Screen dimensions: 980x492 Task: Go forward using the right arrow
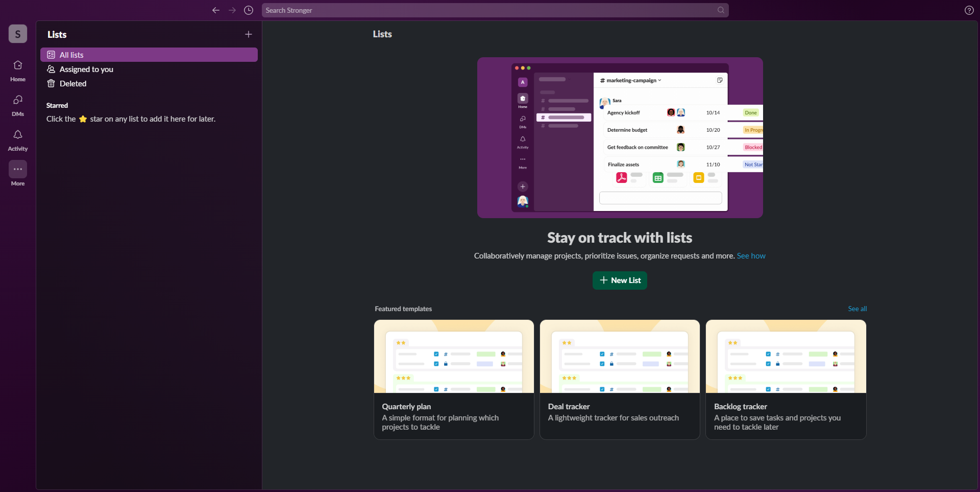232,10
